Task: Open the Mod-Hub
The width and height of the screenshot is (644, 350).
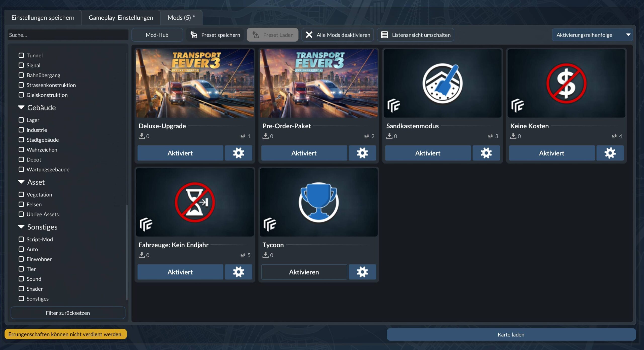Action: tap(157, 35)
